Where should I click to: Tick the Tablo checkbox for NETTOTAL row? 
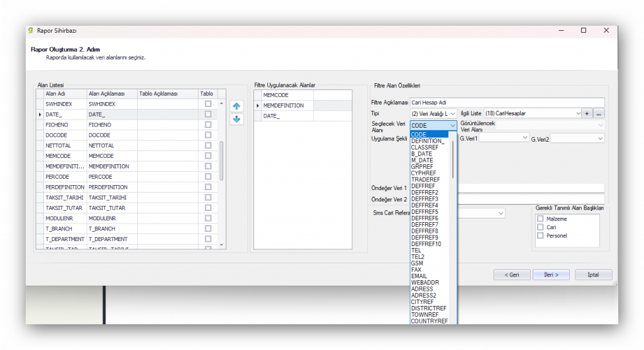(208, 145)
